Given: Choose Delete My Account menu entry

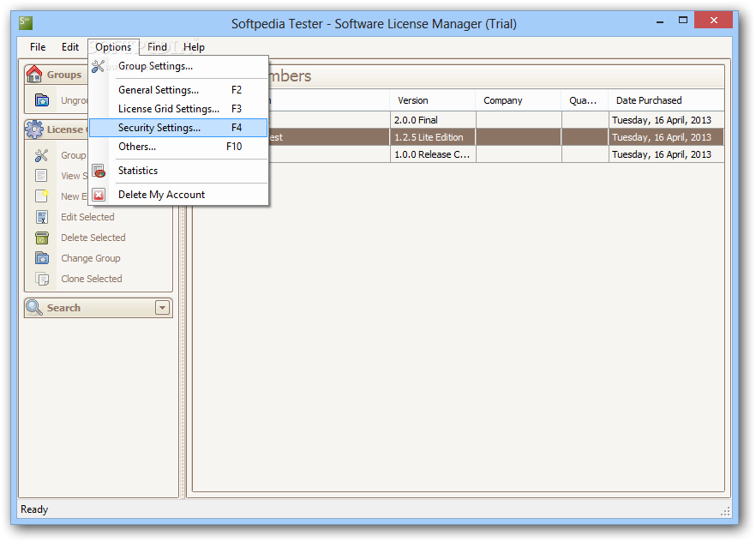Looking at the screenshot, I should (178, 195).
